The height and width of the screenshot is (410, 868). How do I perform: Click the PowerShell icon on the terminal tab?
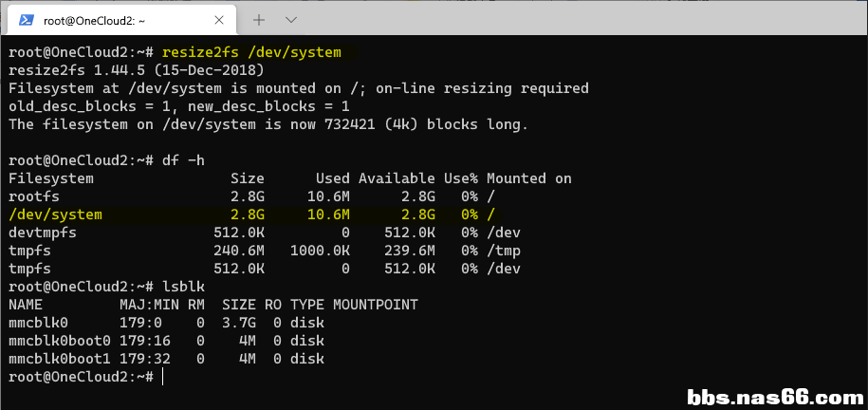tap(28, 19)
